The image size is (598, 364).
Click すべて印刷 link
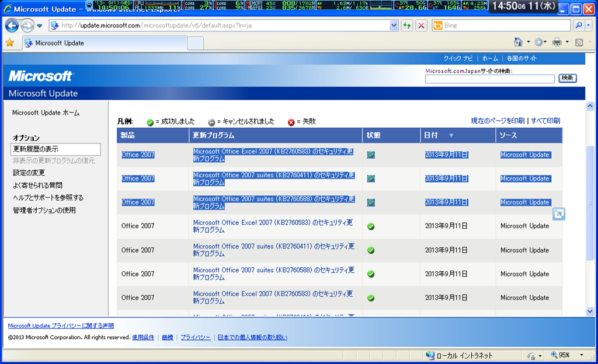[x=545, y=121]
